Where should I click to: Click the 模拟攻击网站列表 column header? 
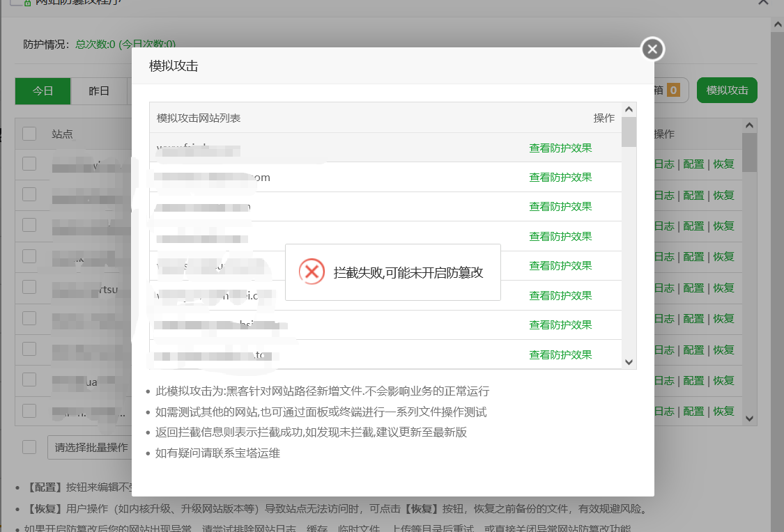(199, 118)
